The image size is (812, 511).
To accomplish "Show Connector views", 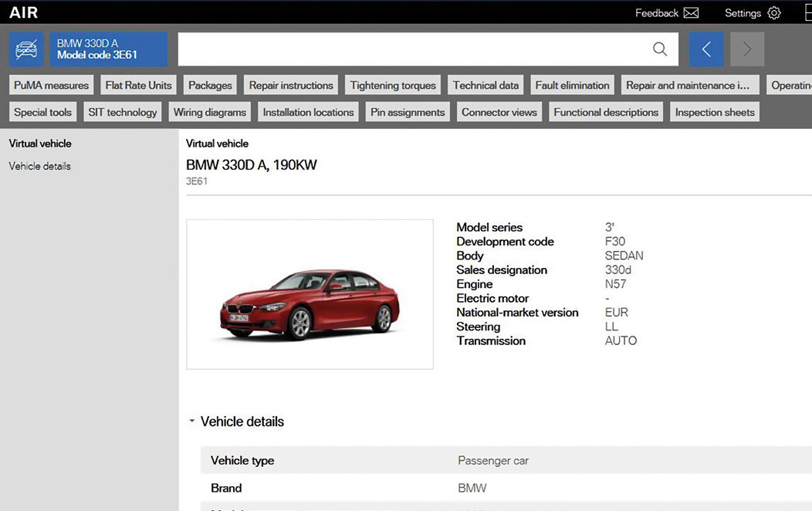I will coord(499,112).
